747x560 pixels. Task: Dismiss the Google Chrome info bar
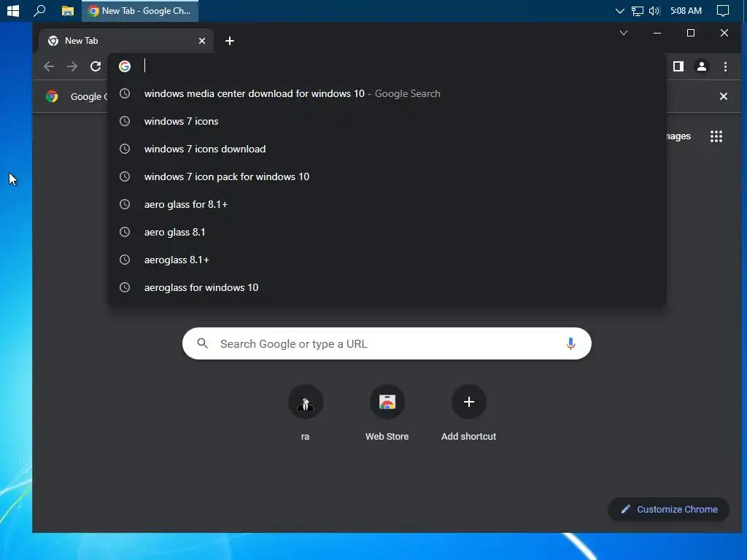click(723, 96)
